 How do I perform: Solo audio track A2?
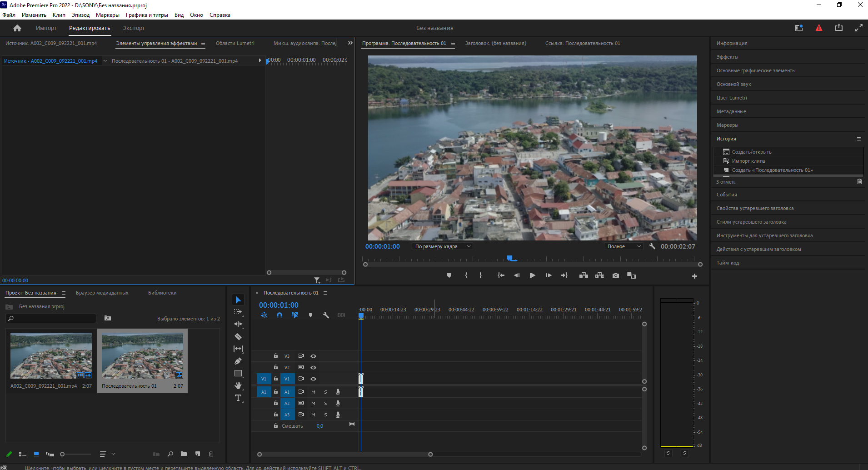coord(325,403)
